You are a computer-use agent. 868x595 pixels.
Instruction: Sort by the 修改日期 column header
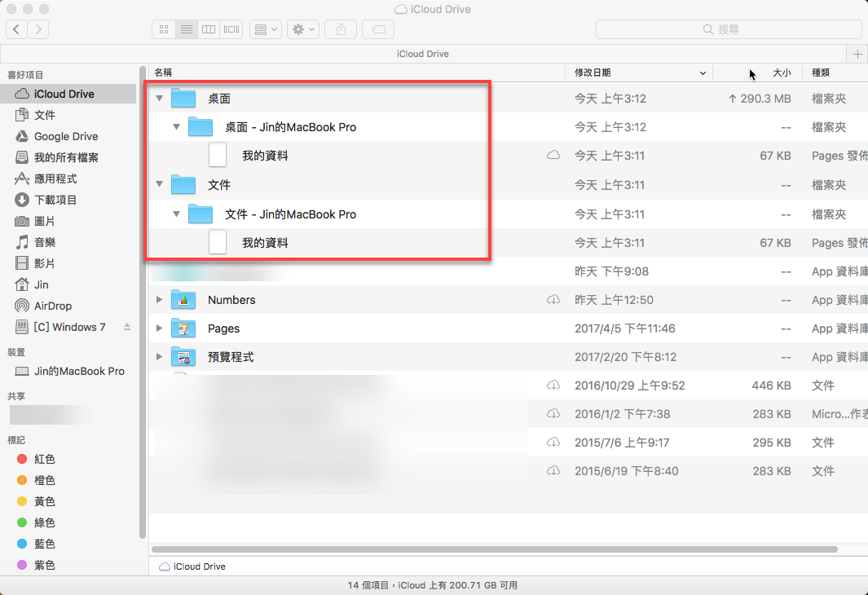639,73
